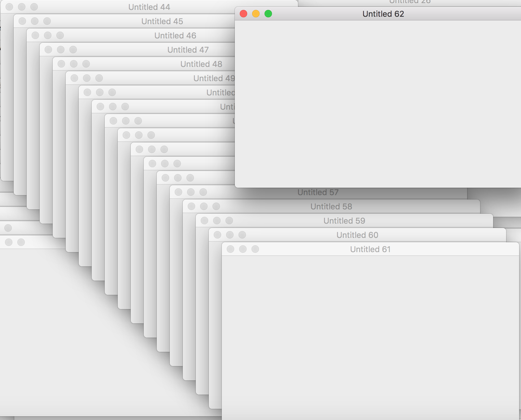The image size is (521, 420).
Task: Zoom the Untitled 60 window
Action: point(242,235)
